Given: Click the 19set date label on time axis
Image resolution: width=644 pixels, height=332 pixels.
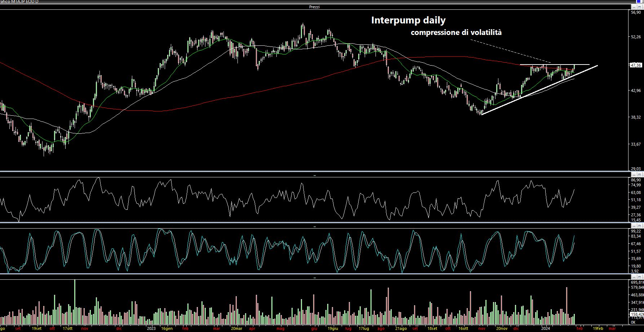Looking at the screenshot, I should coord(36,328).
